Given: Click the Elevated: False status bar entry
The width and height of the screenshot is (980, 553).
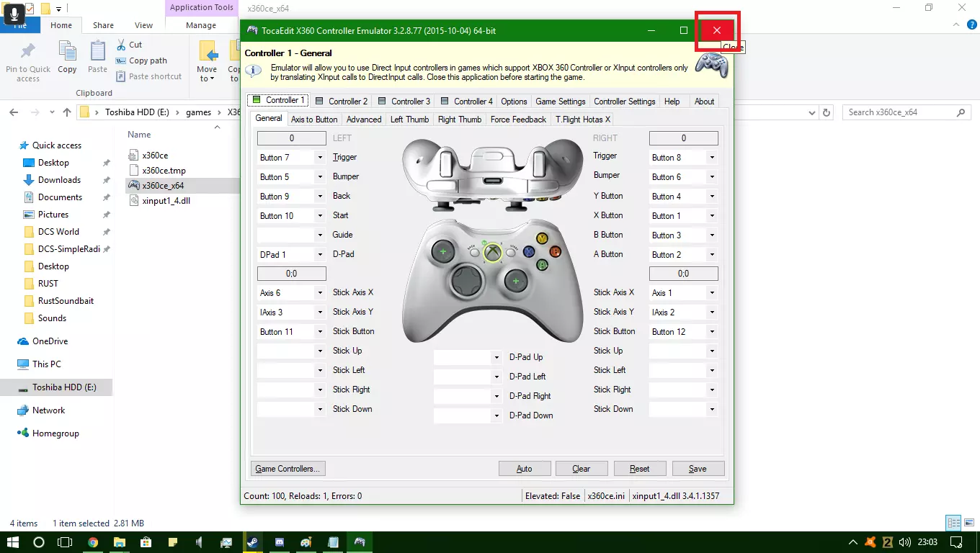Looking at the screenshot, I should 552,496.
